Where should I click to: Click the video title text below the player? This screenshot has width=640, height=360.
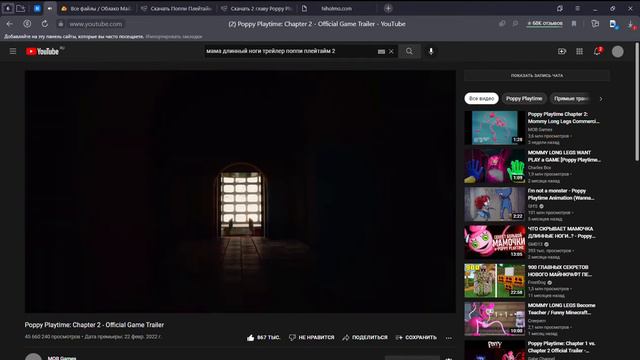click(x=94, y=325)
